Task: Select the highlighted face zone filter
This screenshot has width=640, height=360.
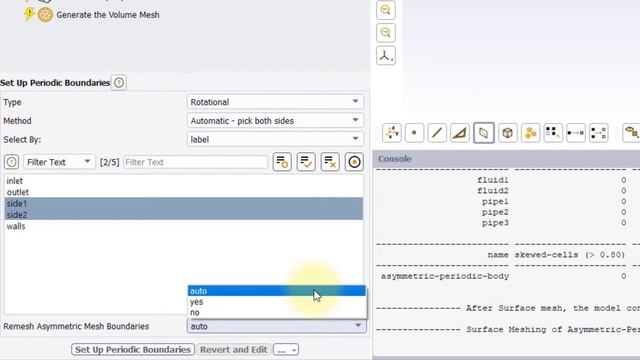Action: 484,133
